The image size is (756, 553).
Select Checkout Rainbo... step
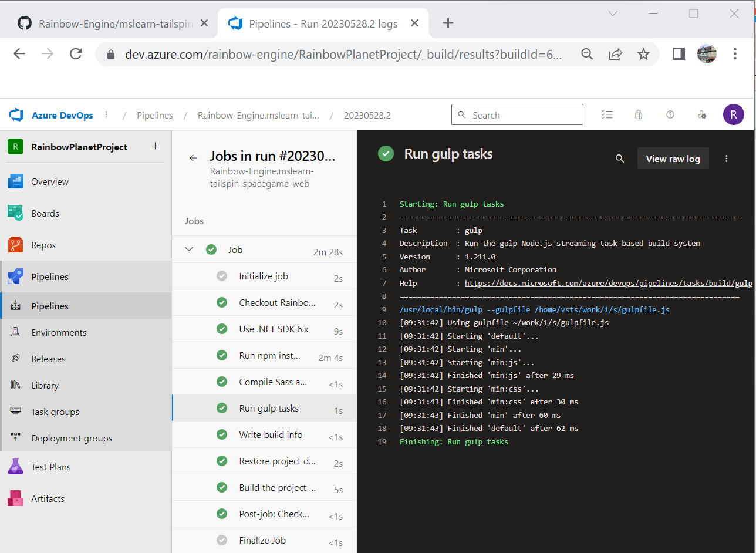[264, 302]
